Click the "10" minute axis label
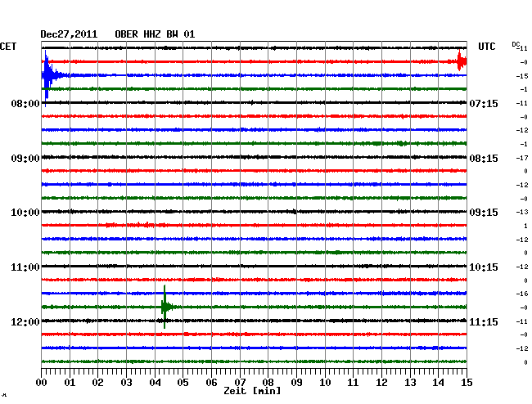 [325, 382]
